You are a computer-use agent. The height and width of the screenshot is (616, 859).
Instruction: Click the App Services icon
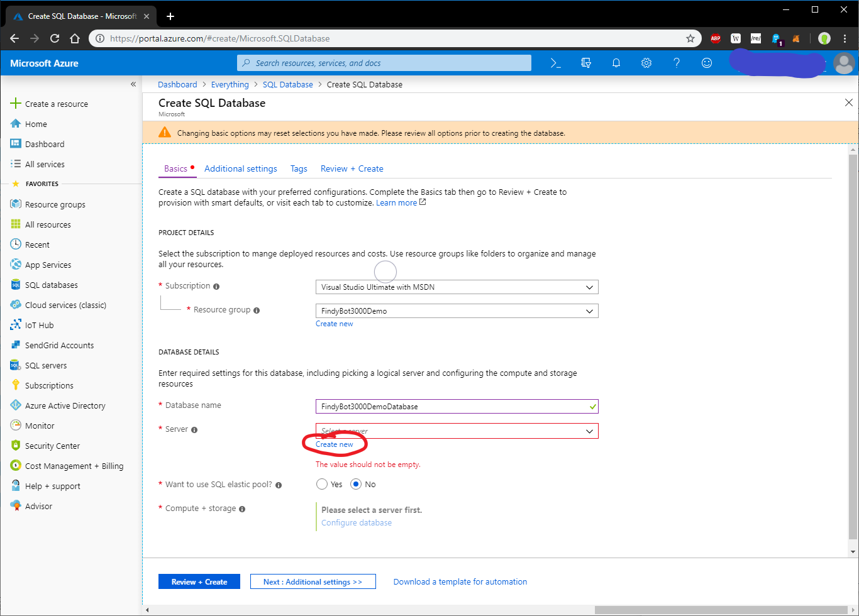coord(16,264)
